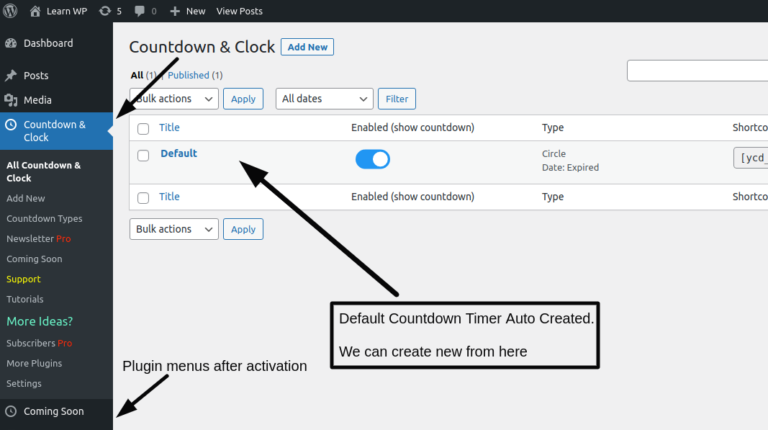
Task: Open Dashboard via its gauge icon
Action: click(11, 44)
